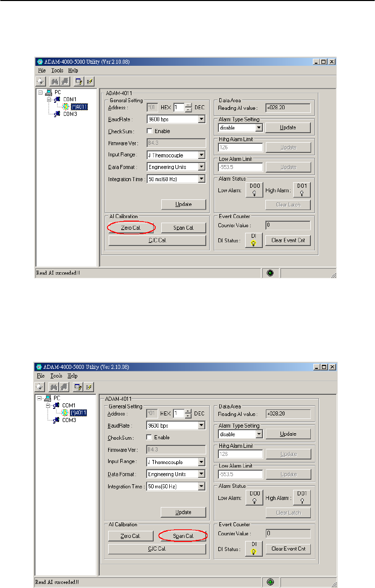This screenshot has height=588, width=375.
Task: Toggle the DO1 high alarm bulb in top window
Action: pyautogui.click(x=302, y=190)
